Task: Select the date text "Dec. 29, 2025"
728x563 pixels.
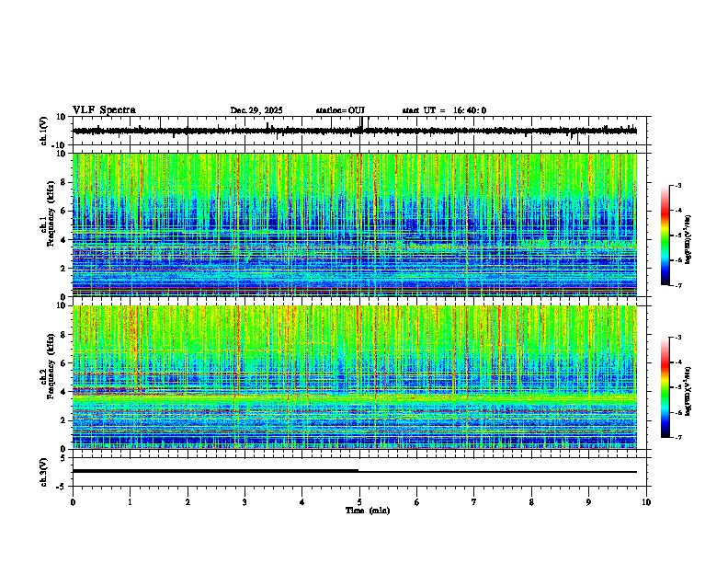Action: click(x=256, y=110)
